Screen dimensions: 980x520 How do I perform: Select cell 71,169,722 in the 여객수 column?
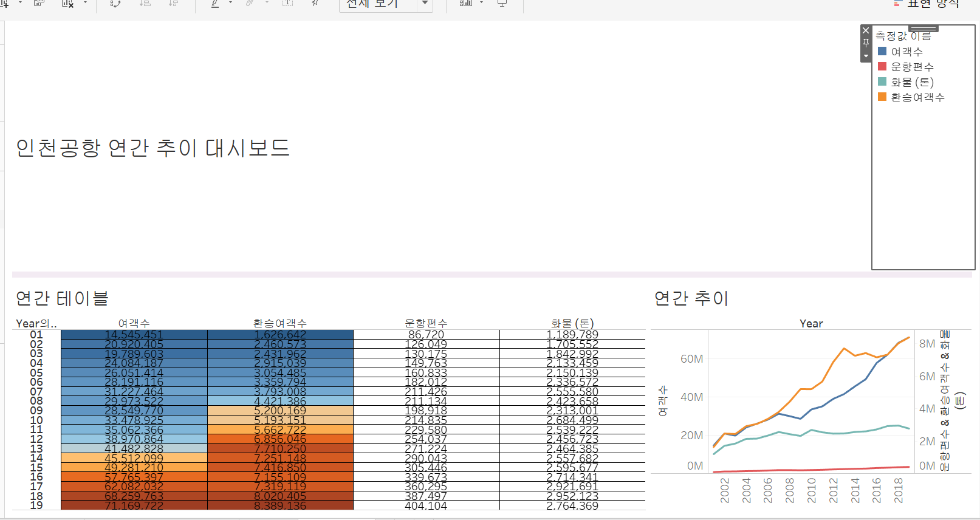tap(134, 505)
